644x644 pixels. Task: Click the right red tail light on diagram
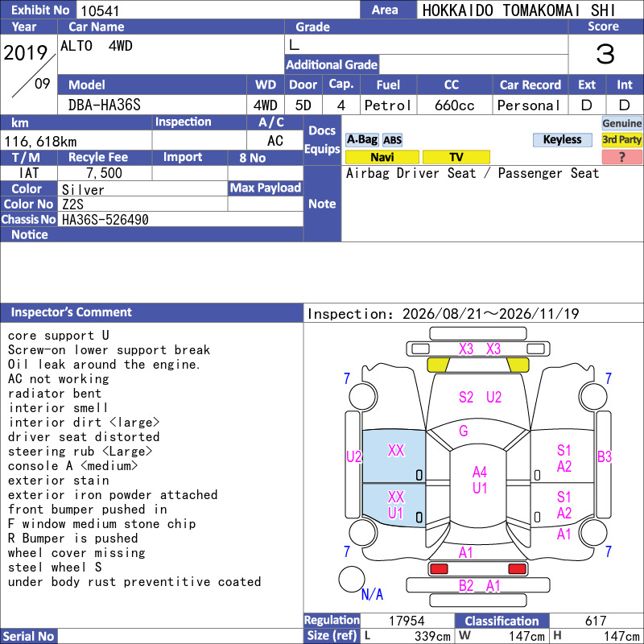pos(517,569)
